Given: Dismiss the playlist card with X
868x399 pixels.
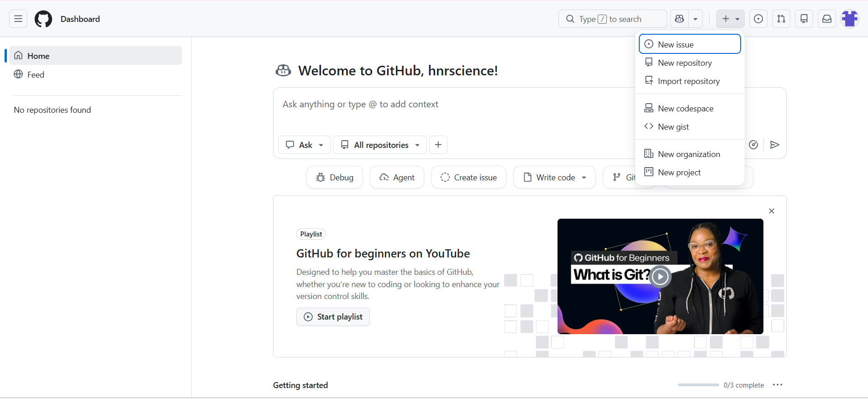Looking at the screenshot, I should (x=772, y=211).
